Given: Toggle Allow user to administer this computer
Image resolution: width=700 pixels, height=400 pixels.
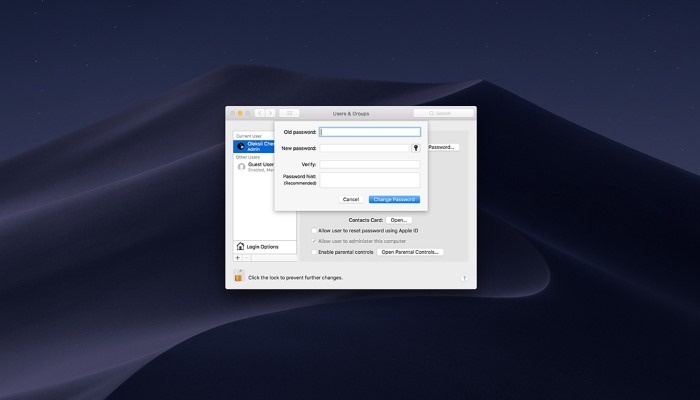Looking at the screenshot, I should (313, 241).
